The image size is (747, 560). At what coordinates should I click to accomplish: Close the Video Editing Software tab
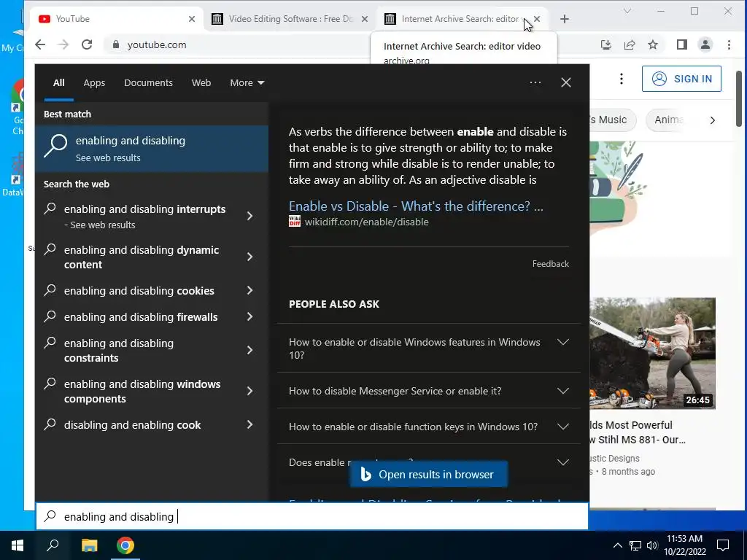(x=365, y=19)
